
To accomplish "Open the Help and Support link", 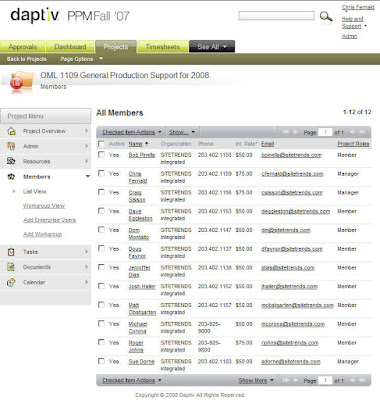I will coord(352,22).
